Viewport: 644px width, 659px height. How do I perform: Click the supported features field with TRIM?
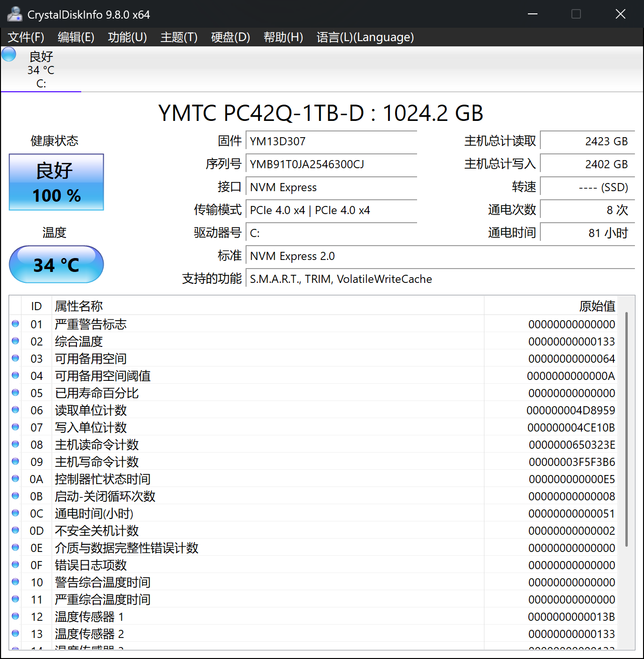point(440,279)
